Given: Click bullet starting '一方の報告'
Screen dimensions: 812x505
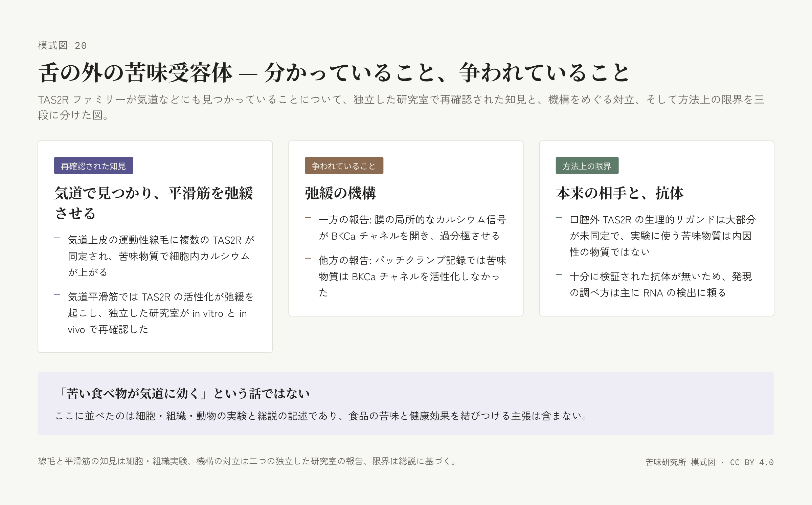Looking at the screenshot, I should click(x=406, y=227).
